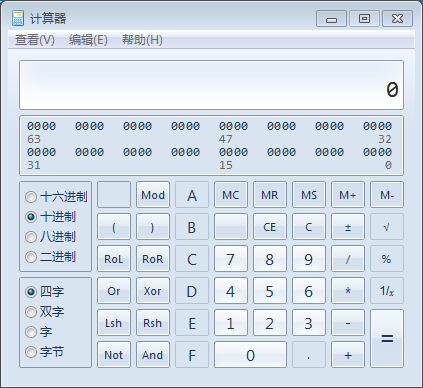The width and height of the screenshot is (423, 388).
Task: Select the 十六进制 hexadecimal radio button
Action: coord(31,197)
